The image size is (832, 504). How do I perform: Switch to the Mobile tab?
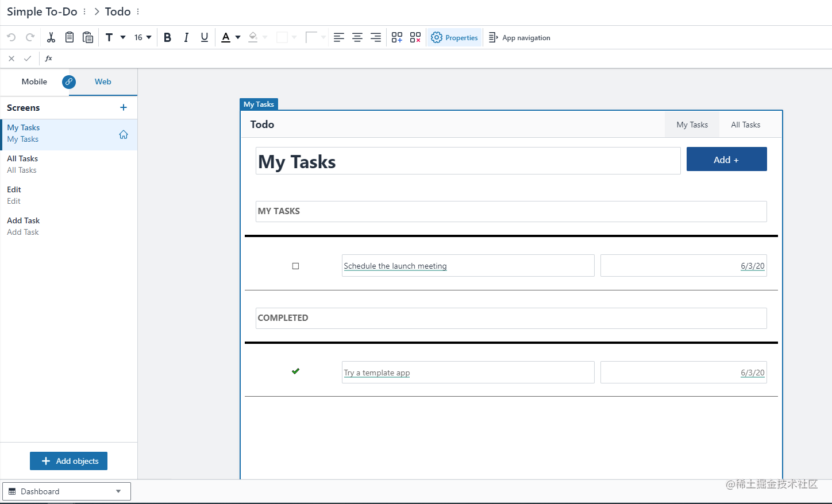[x=34, y=82]
